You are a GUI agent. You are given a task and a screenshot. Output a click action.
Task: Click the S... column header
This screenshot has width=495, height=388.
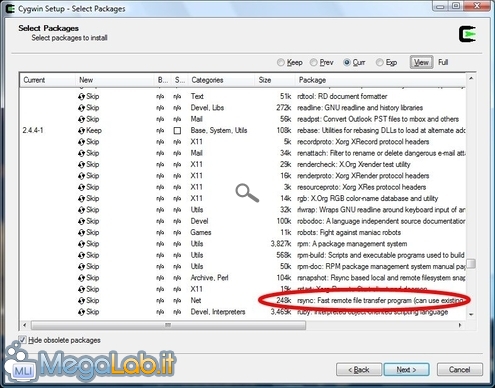coord(180,80)
